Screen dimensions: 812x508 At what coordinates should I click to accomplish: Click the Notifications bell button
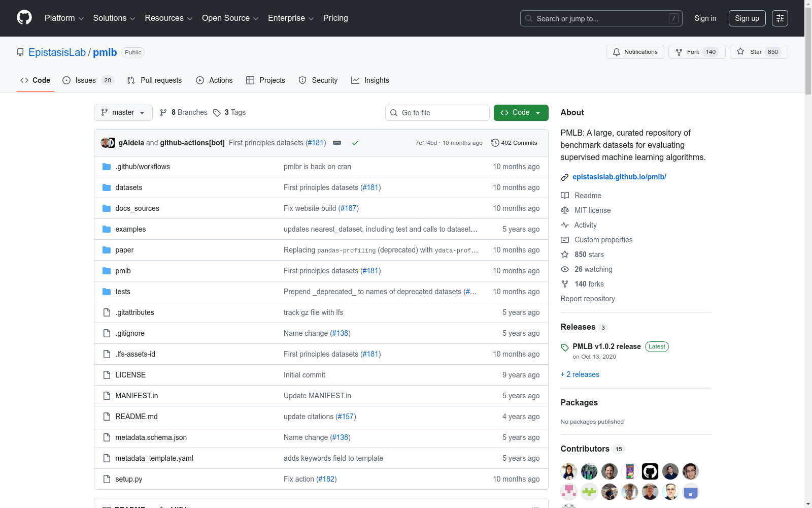pyautogui.click(x=635, y=52)
